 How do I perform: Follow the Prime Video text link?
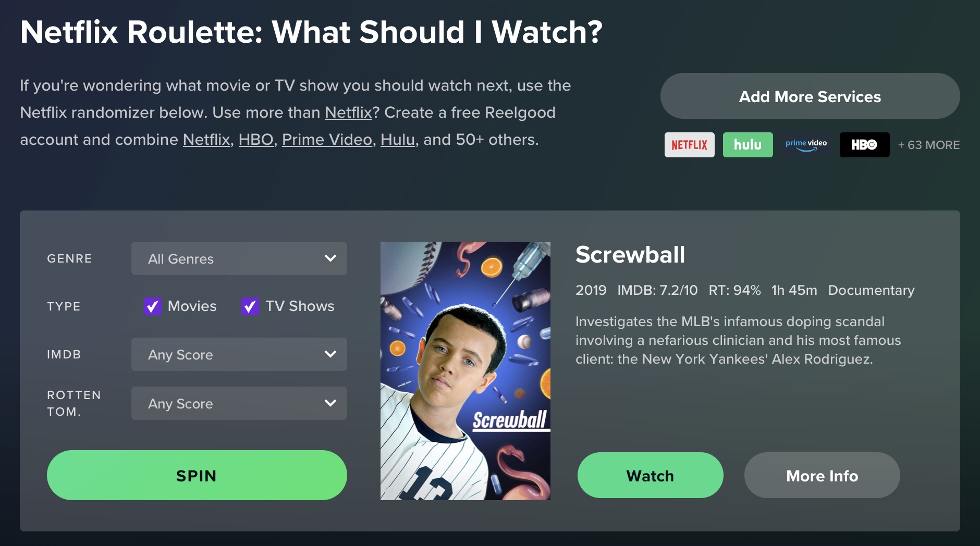327,140
